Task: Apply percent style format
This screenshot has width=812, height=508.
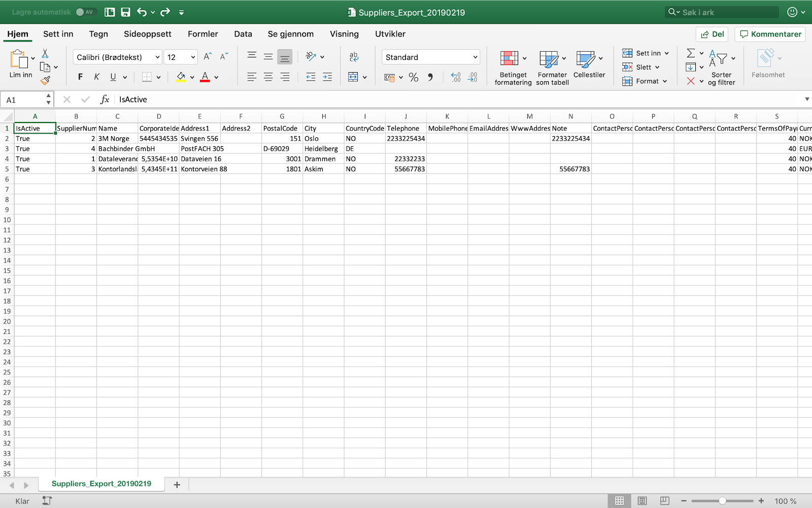Action: [x=414, y=77]
